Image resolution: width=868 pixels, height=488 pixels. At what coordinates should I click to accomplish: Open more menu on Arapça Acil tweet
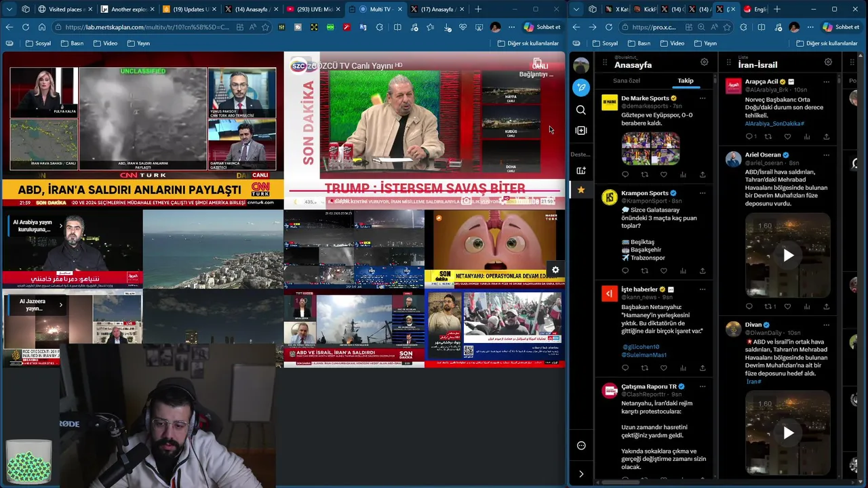826,81
